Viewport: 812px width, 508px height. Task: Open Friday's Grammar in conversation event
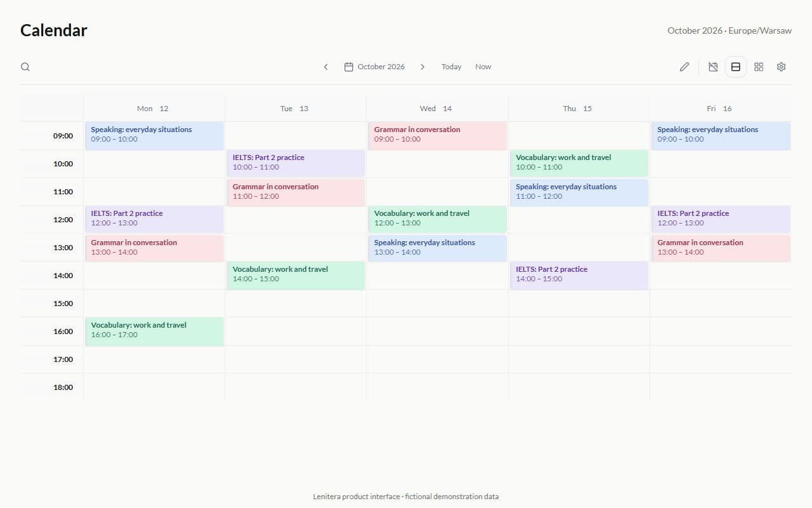[x=721, y=248]
